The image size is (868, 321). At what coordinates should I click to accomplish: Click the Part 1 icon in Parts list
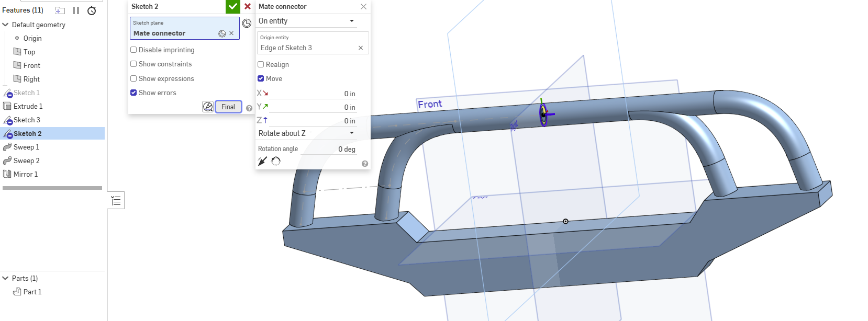point(17,292)
